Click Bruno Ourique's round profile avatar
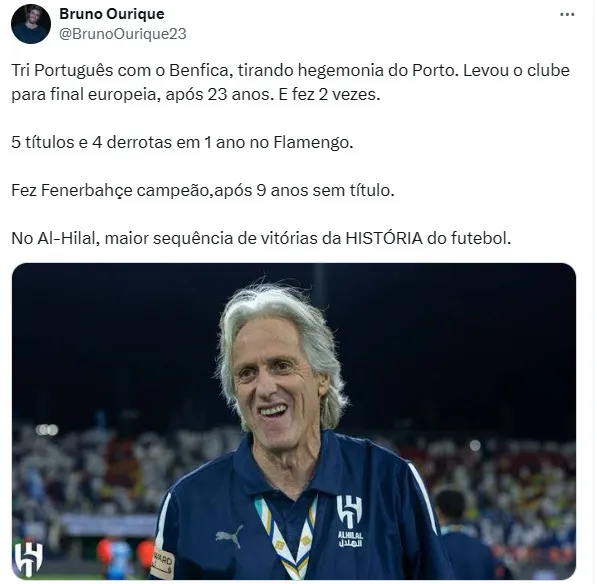Image resolution: width=597 pixels, height=584 pixels. click(31, 24)
